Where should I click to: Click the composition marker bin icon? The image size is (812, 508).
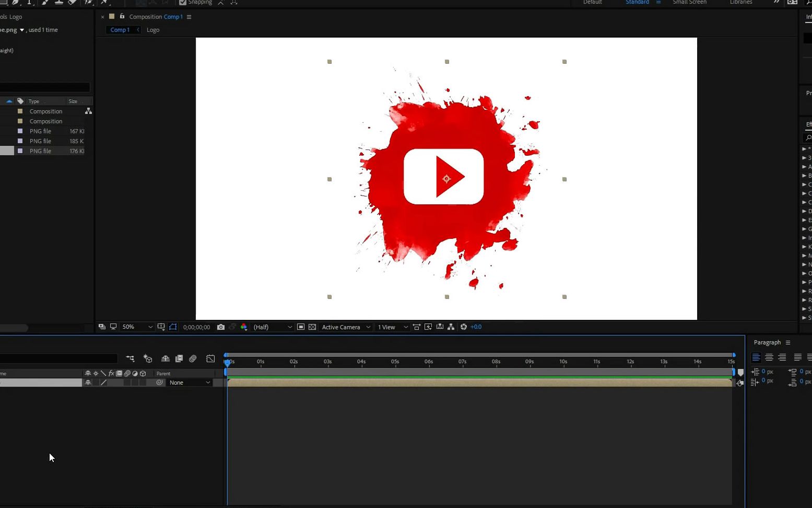(740, 373)
